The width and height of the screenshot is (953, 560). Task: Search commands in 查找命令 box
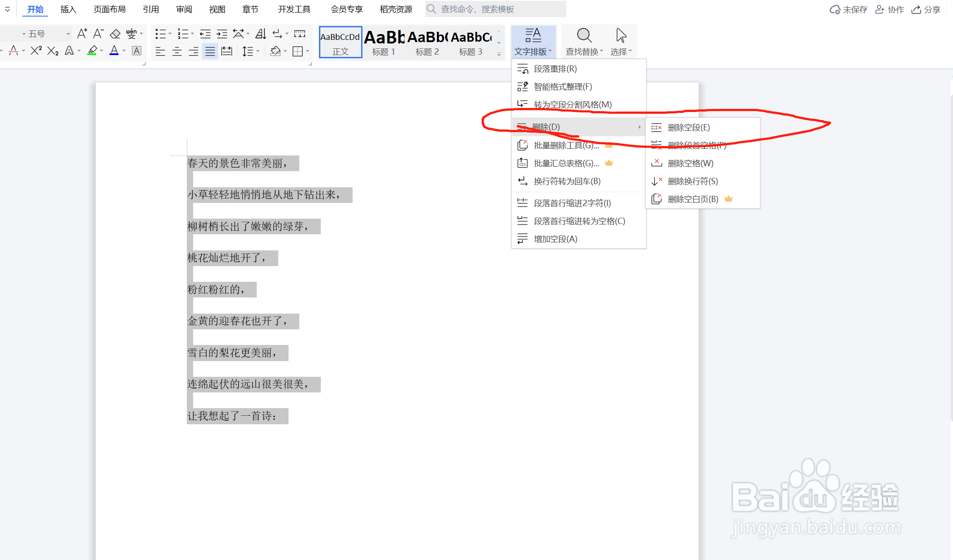pyautogui.click(x=496, y=9)
